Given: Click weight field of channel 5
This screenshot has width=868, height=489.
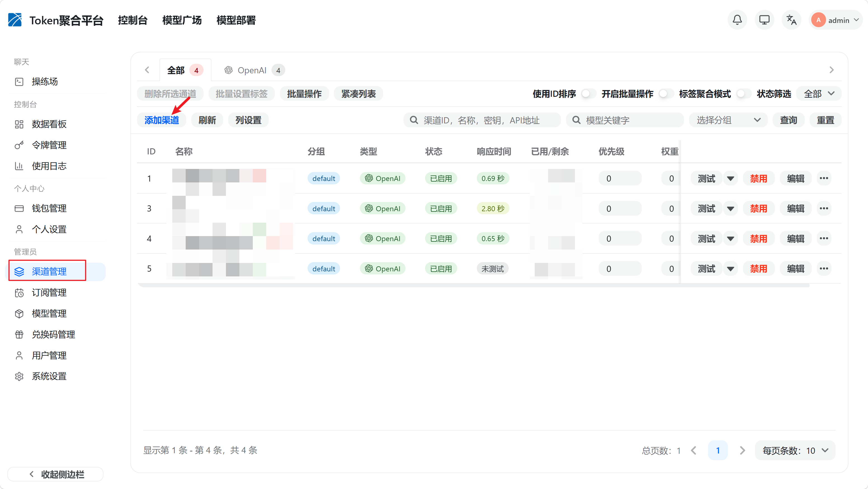Looking at the screenshot, I should (x=671, y=269).
